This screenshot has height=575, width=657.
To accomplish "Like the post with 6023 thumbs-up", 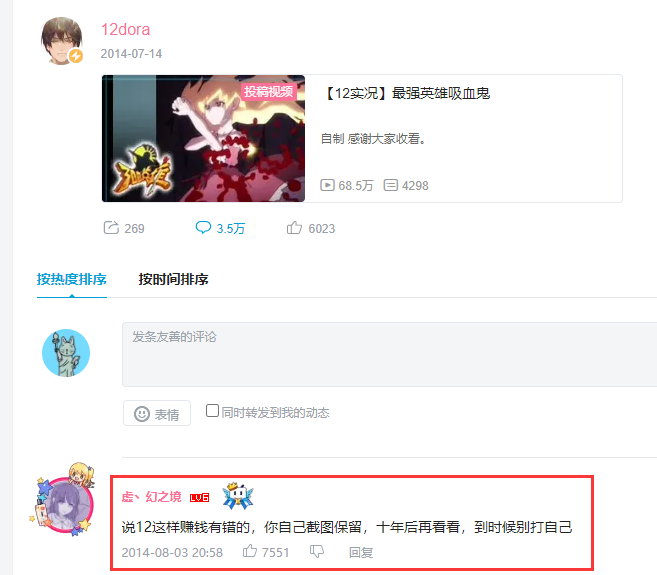I will click(x=294, y=228).
